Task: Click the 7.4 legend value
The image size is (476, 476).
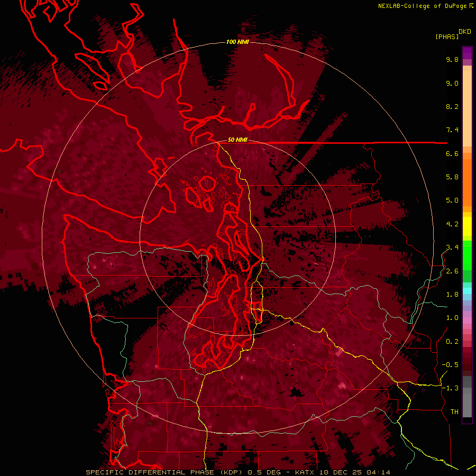Action: [452, 130]
